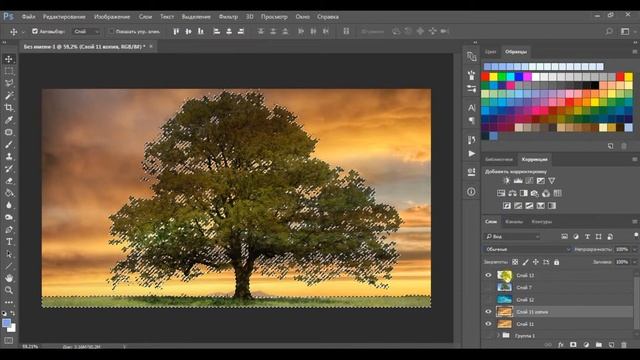Open the Фильтр menu
The image size is (640, 360).
(228, 17)
